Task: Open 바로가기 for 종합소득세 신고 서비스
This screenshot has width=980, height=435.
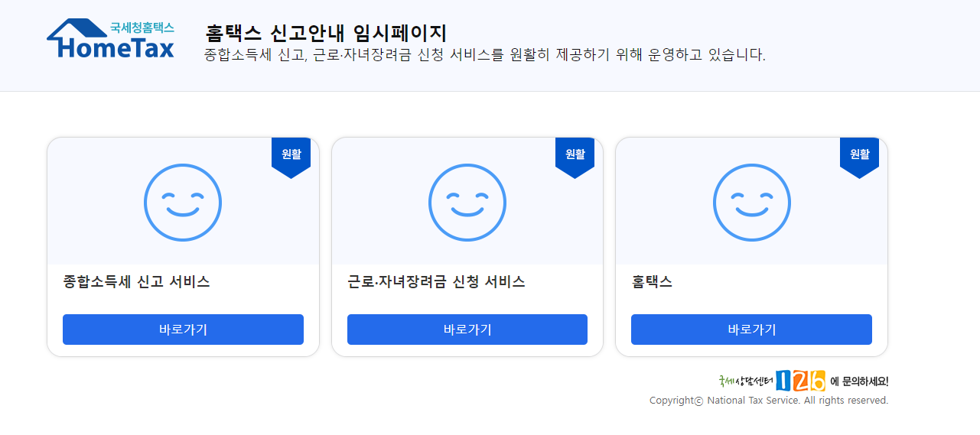Action: tap(183, 329)
